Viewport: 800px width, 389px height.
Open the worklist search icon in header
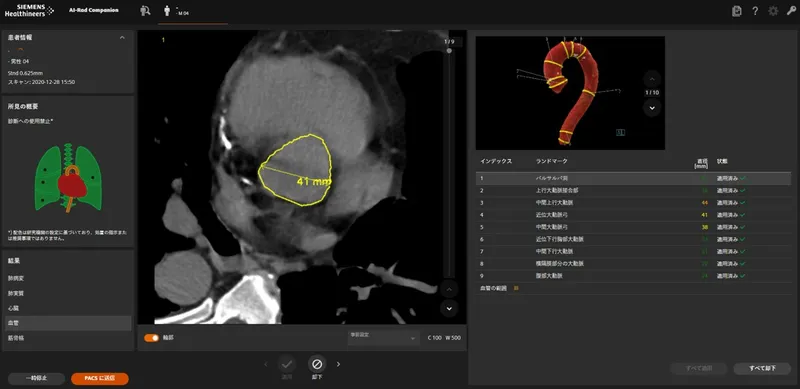(145, 11)
